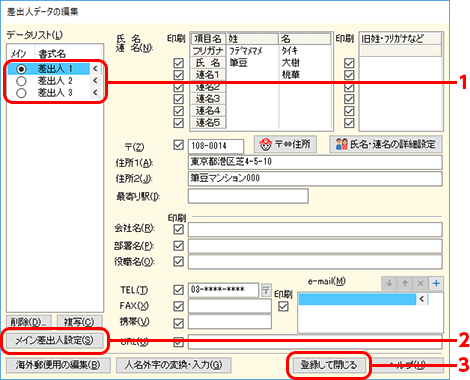The width and height of the screenshot is (470, 380).
Task: Toggle postal code print checkbox
Action: pyautogui.click(x=179, y=145)
